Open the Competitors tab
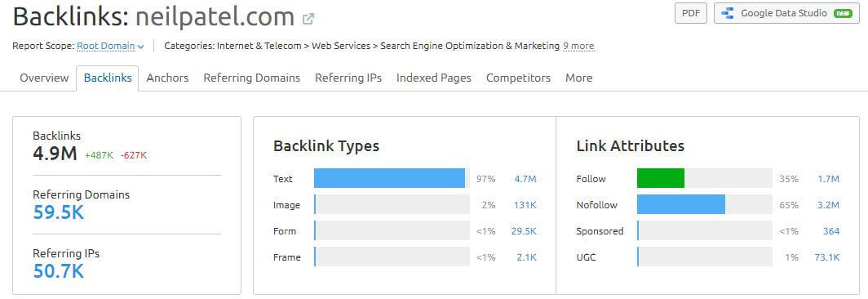The height and width of the screenshot is (299, 868). [518, 78]
